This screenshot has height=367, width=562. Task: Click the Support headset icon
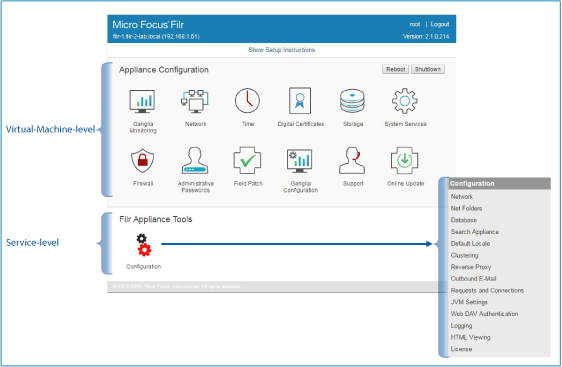[352, 160]
